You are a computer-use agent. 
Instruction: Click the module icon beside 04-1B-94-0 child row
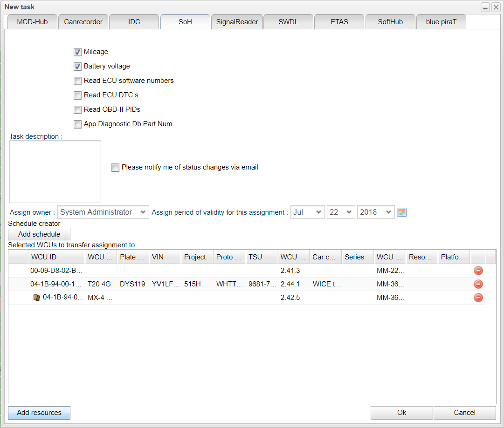point(37,298)
